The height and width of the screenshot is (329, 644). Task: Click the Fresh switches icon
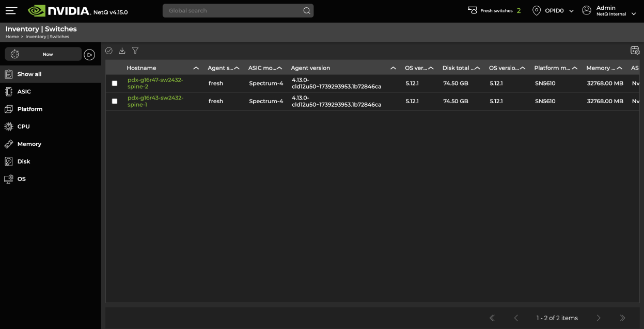point(473,10)
